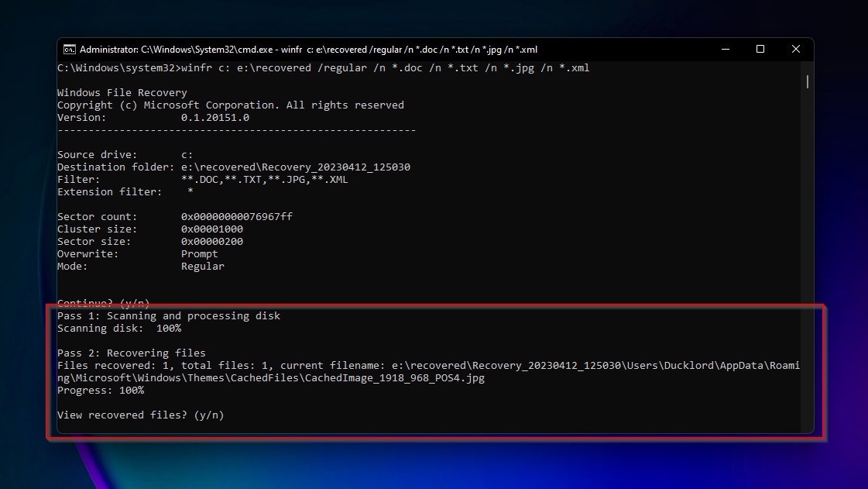The image size is (868, 489).
Task: Select version number 0.1.20151.0
Action: click(214, 117)
